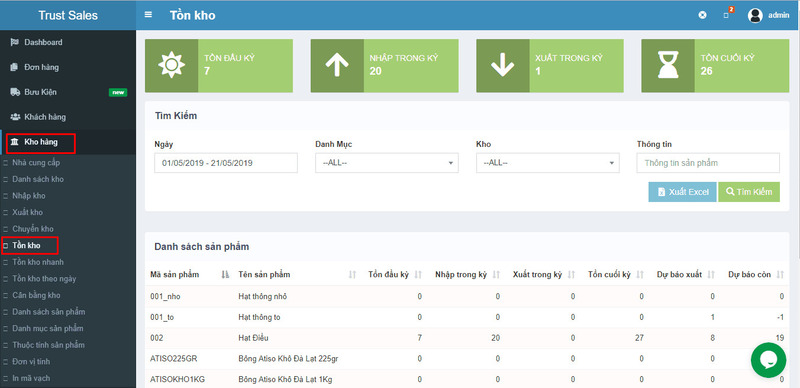Click product name Hạt thông to
800x388 pixels.
coord(259,317)
